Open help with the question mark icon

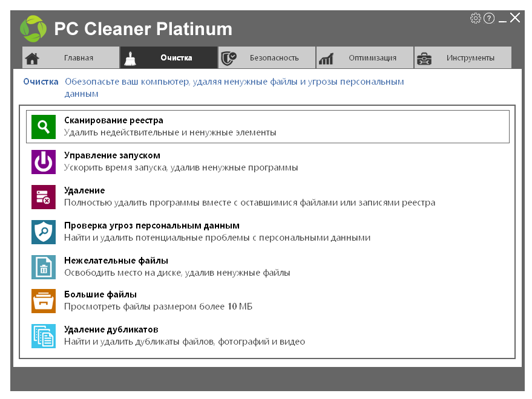tap(489, 18)
